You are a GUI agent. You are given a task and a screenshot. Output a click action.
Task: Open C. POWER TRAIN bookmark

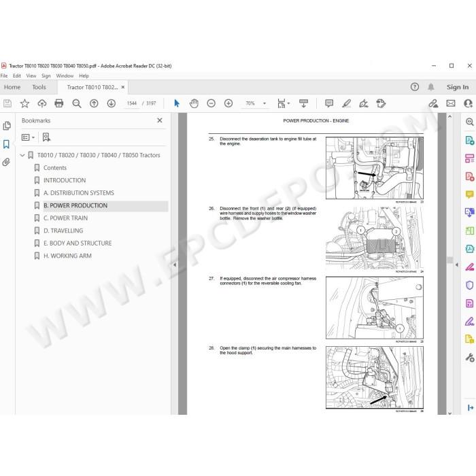(x=65, y=218)
